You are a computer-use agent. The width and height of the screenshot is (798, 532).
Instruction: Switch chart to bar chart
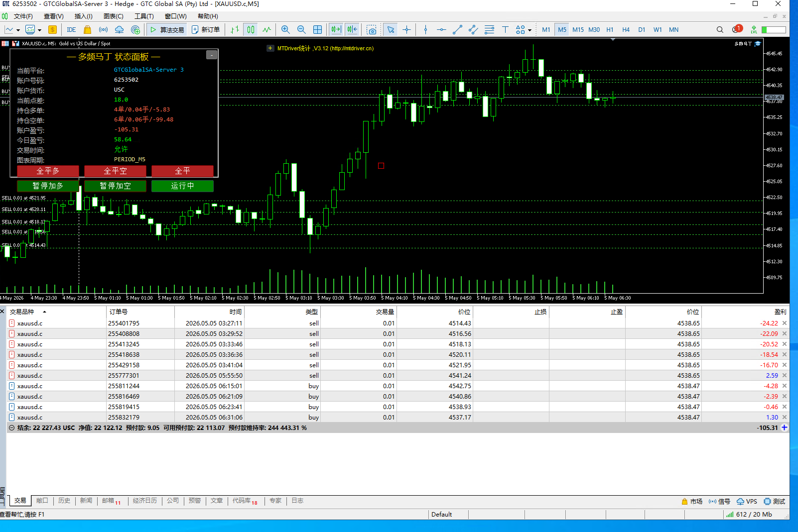[x=235, y=30]
